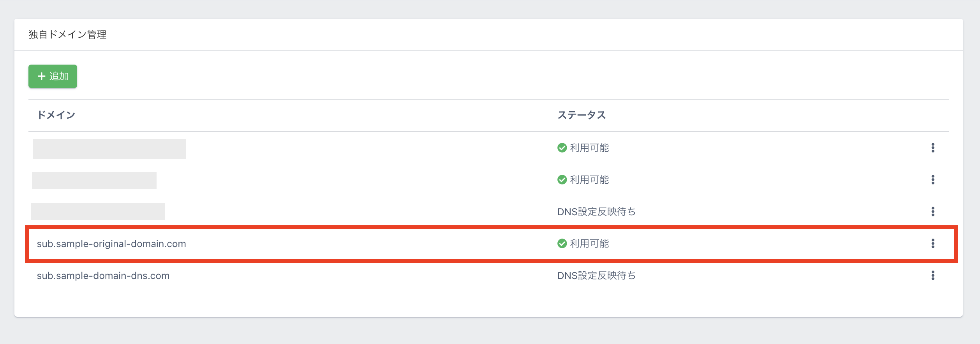Click 利用可能 status text in second row
980x344 pixels.
tap(589, 180)
